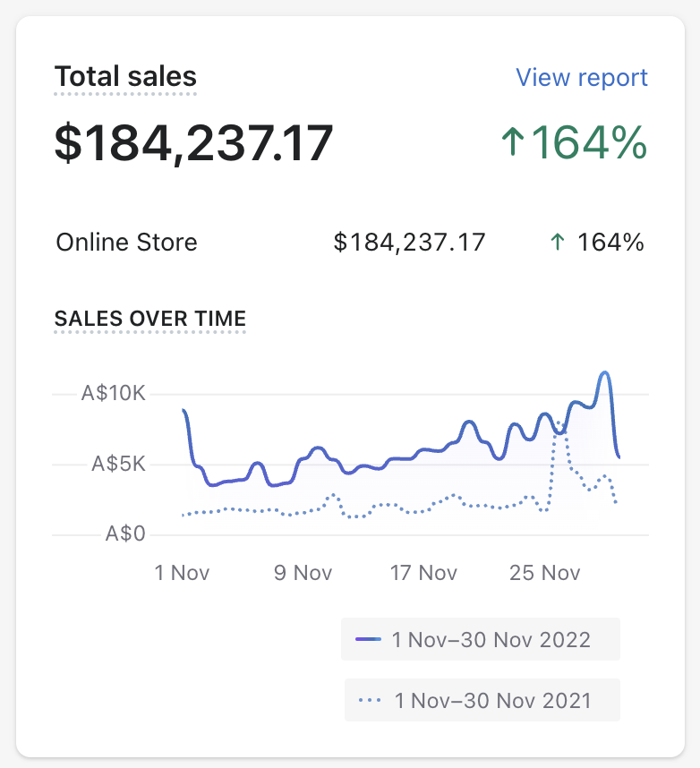Click the large $184,237.17 total figure
700x768 pixels.
(x=193, y=142)
